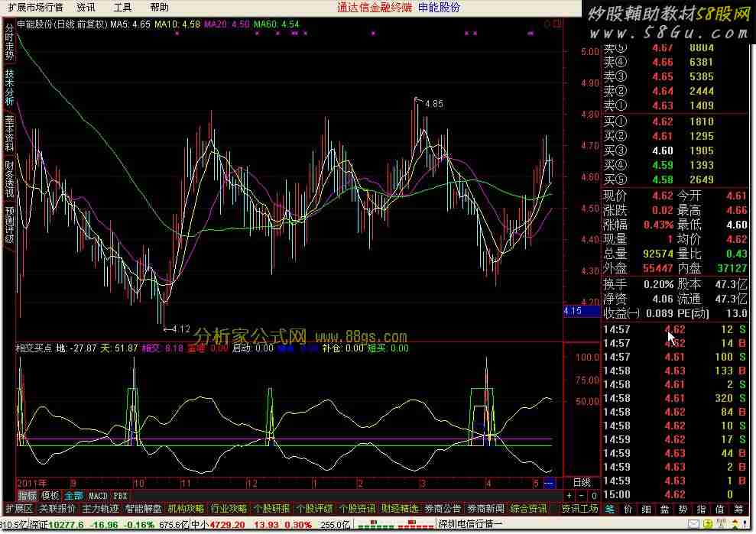The width and height of the screenshot is (756, 534).
Task: Select the 笔 tab in quote panel
Action: (x=610, y=509)
